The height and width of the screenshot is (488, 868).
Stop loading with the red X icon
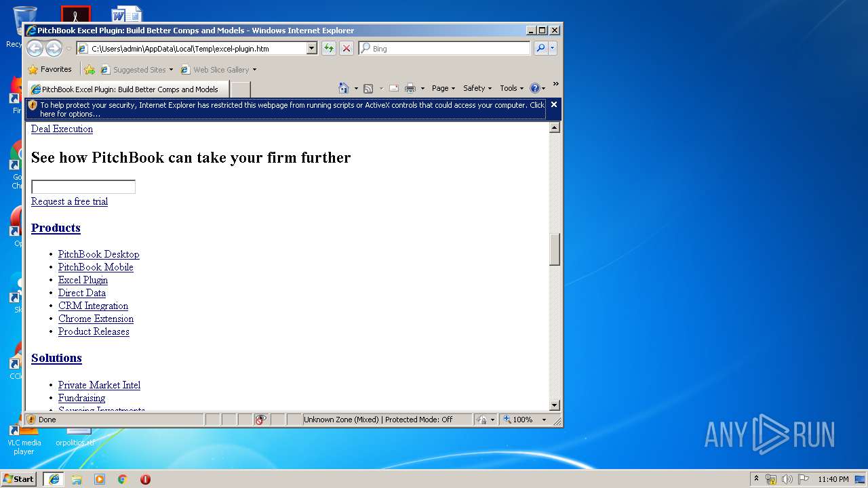tap(347, 48)
